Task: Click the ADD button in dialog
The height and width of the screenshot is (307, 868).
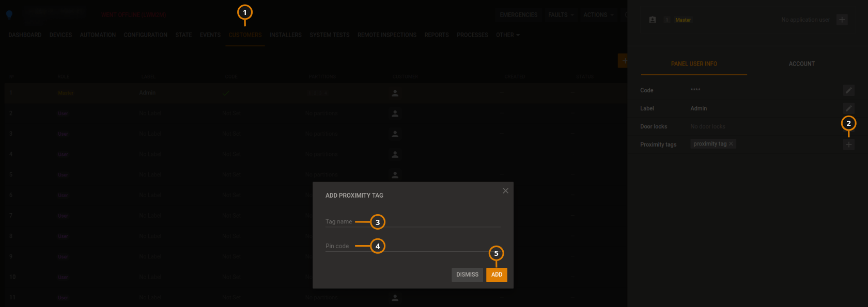Action: pyautogui.click(x=497, y=274)
